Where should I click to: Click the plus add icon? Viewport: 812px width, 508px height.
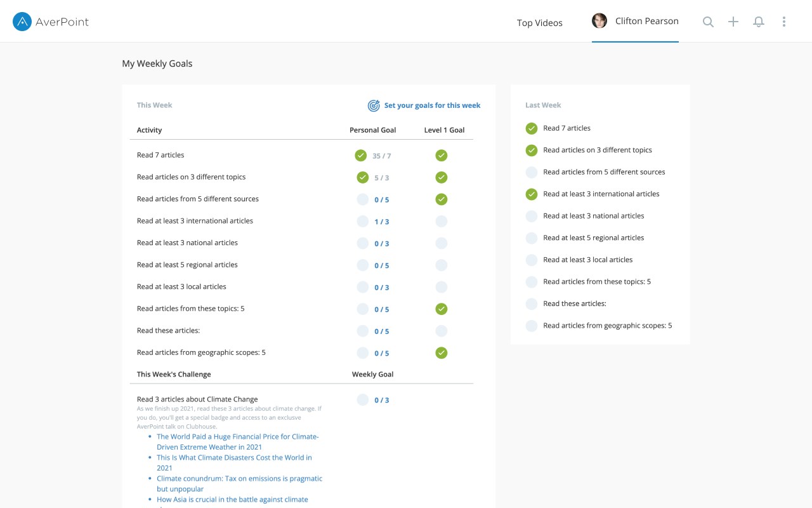[x=733, y=22]
